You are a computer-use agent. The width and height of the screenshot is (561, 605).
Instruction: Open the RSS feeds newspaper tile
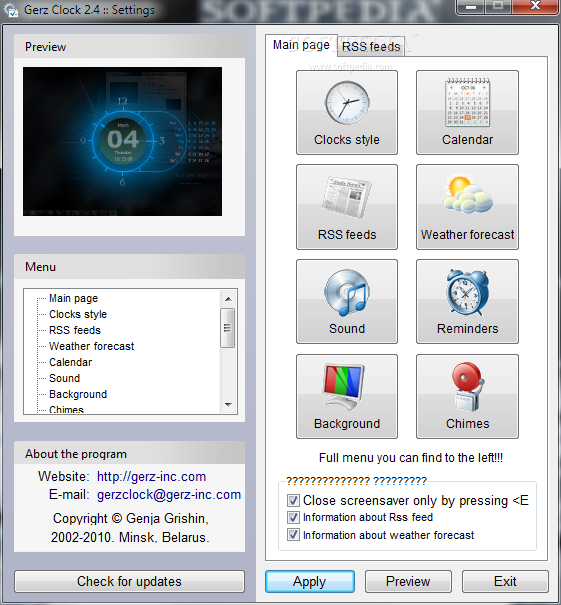coord(346,207)
